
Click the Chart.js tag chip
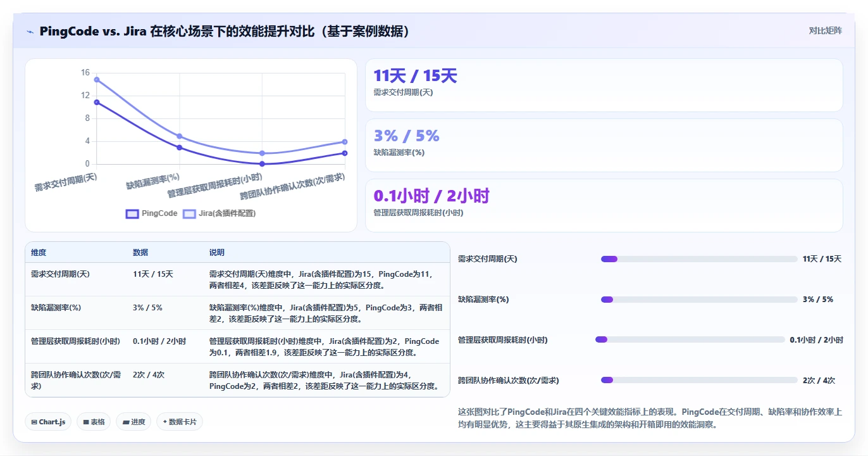(48, 422)
